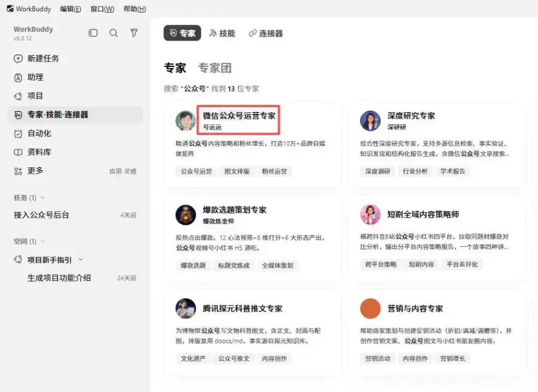Collapse the 空间 (1) section chevron
Image resolution: width=538 pixels, height=392 pixels.
coord(42,241)
